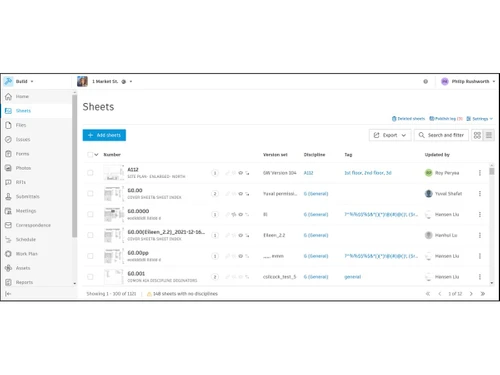Click the eye icon on row G0.0000
Image resolution: width=500 pixels, height=375 pixels.
(240, 215)
